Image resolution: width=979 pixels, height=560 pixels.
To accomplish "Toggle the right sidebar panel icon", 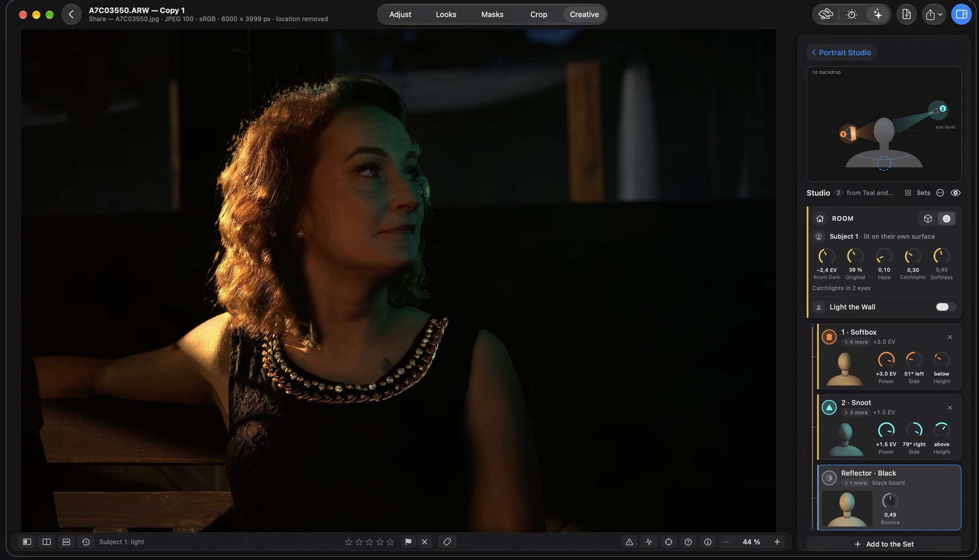I will point(961,14).
